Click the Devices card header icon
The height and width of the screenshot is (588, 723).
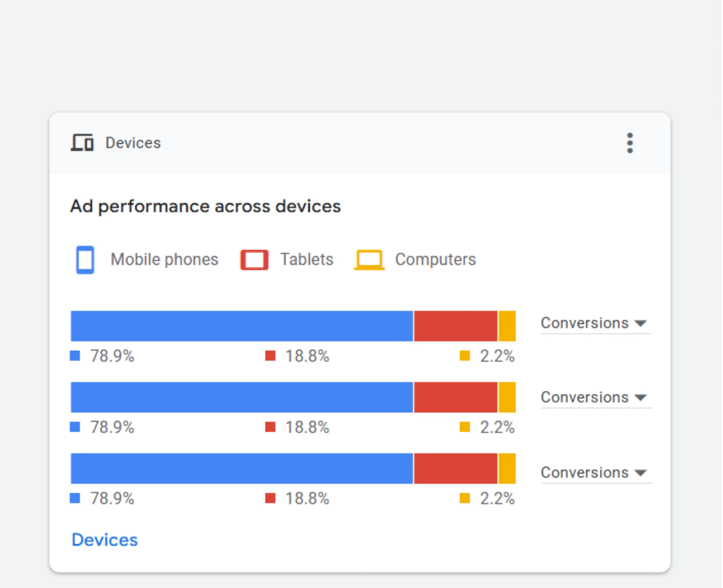[82, 143]
